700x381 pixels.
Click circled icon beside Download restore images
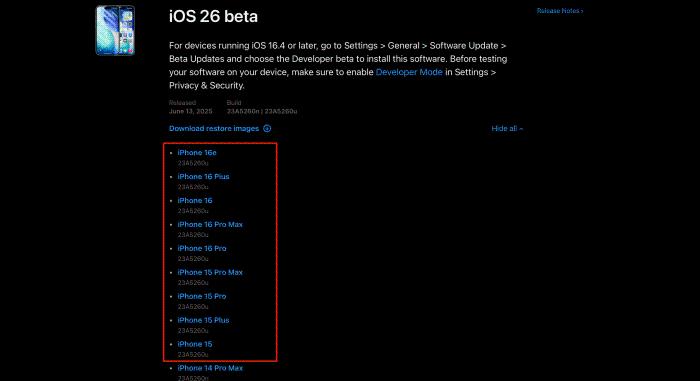click(267, 129)
